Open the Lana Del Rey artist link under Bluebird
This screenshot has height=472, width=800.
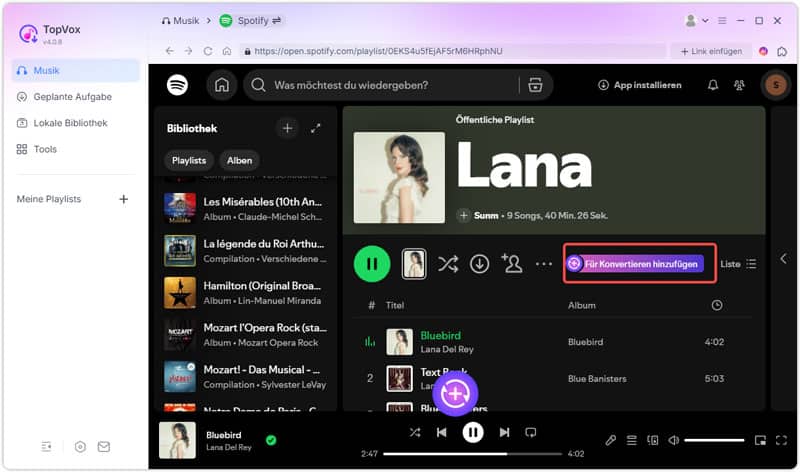[447, 350]
